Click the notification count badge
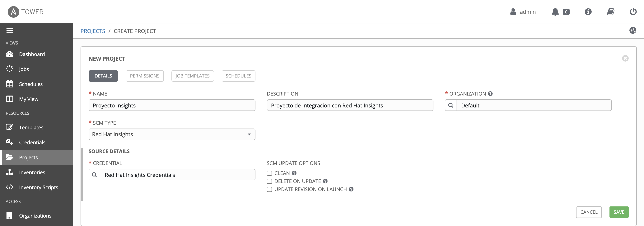 click(x=566, y=12)
